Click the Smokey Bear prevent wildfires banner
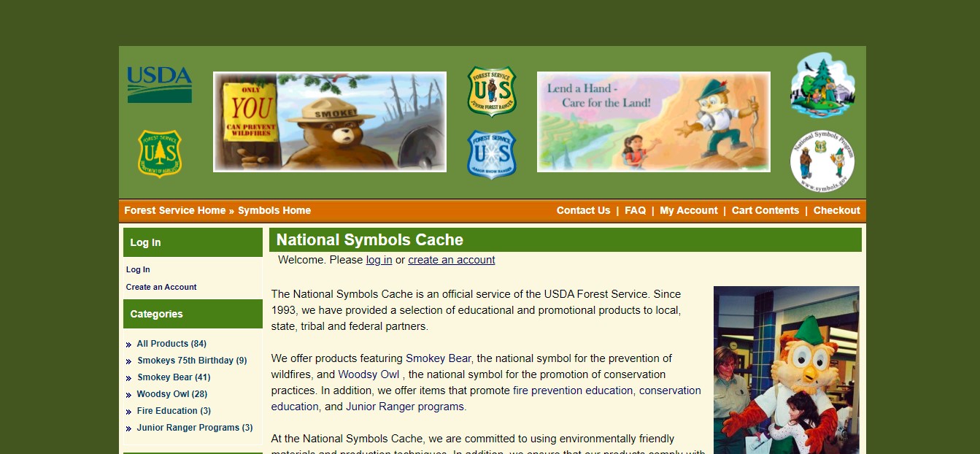Viewport: 980px width, 454px height. pyautogui.click(x=330, y=122)
